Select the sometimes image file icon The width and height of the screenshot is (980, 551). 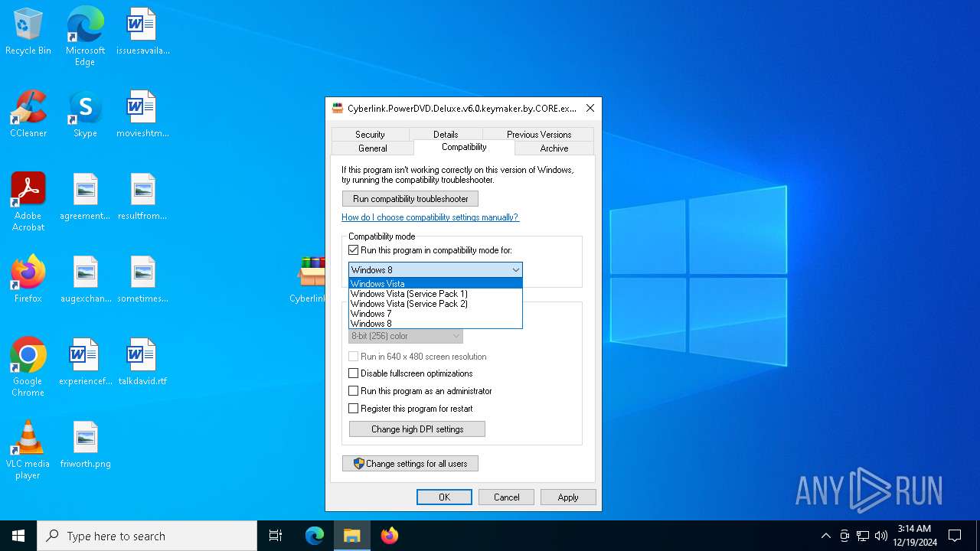click(142, 280)
